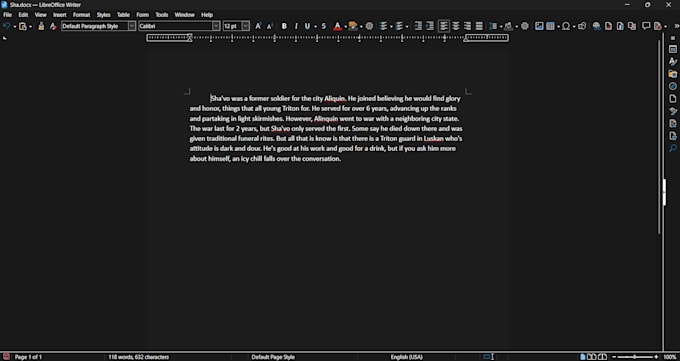Open the sidebar Properties deck

coord(673,49)
